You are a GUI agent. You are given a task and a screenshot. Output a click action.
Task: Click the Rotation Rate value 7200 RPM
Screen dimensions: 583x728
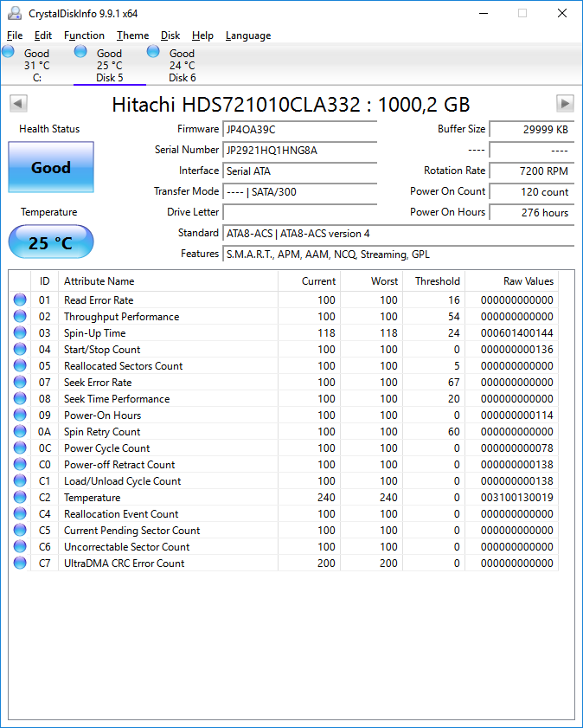tap(532, 171)
